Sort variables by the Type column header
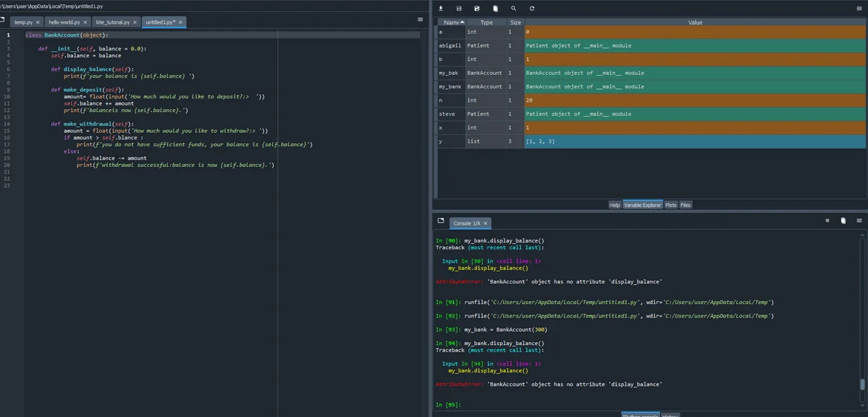The image size is (868, 417). (x=486, y=22)
